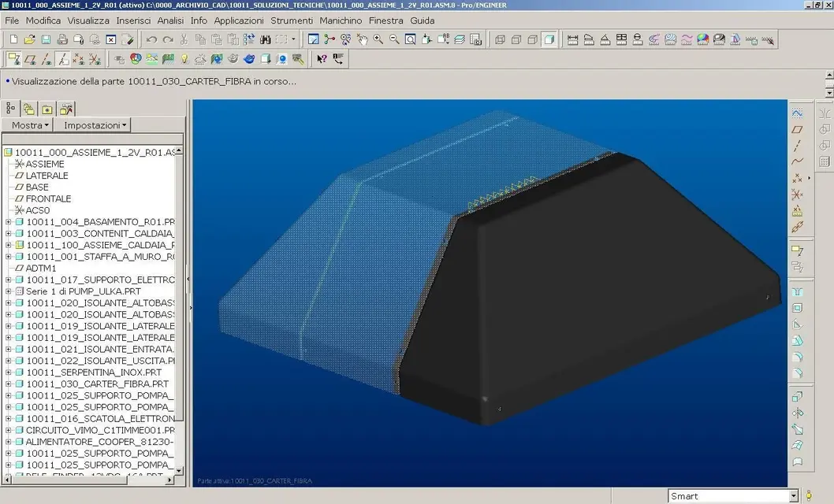Viewport: 834px width, 504px height.
Task: Select the Datum Curve tool in right toolbar
Action: point(797,162)
